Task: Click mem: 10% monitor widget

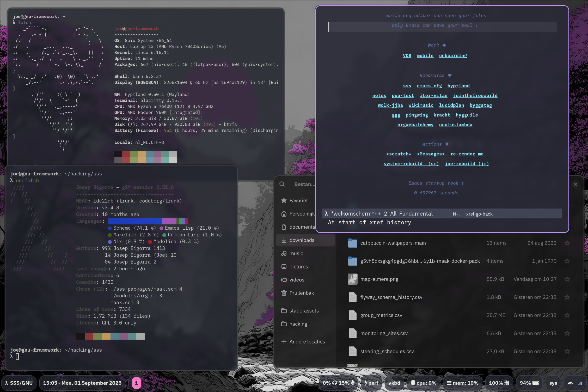Action: point(462,383)
